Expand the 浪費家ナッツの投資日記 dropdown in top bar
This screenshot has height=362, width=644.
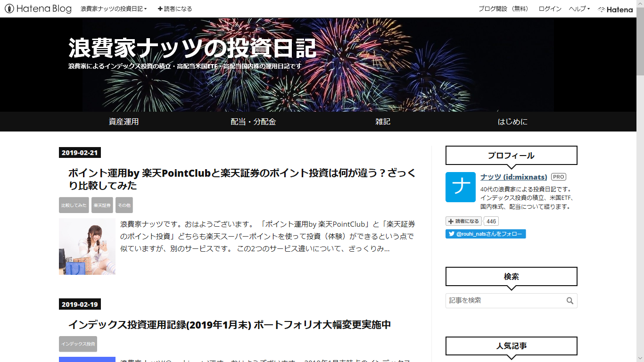tap(114, 8)
